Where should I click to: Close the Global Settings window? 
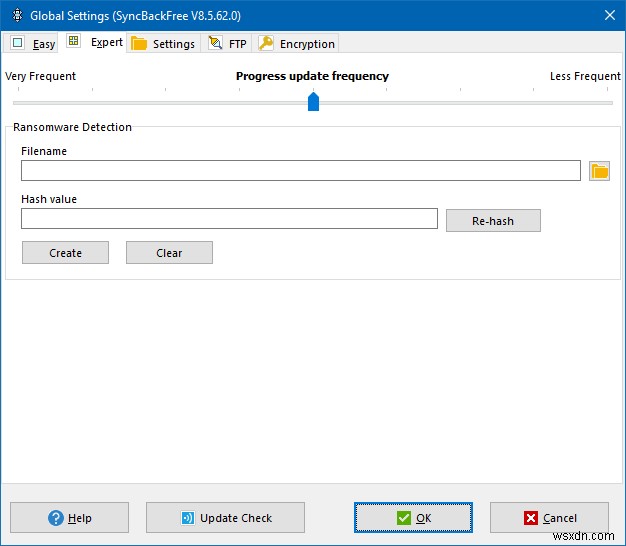610,15
